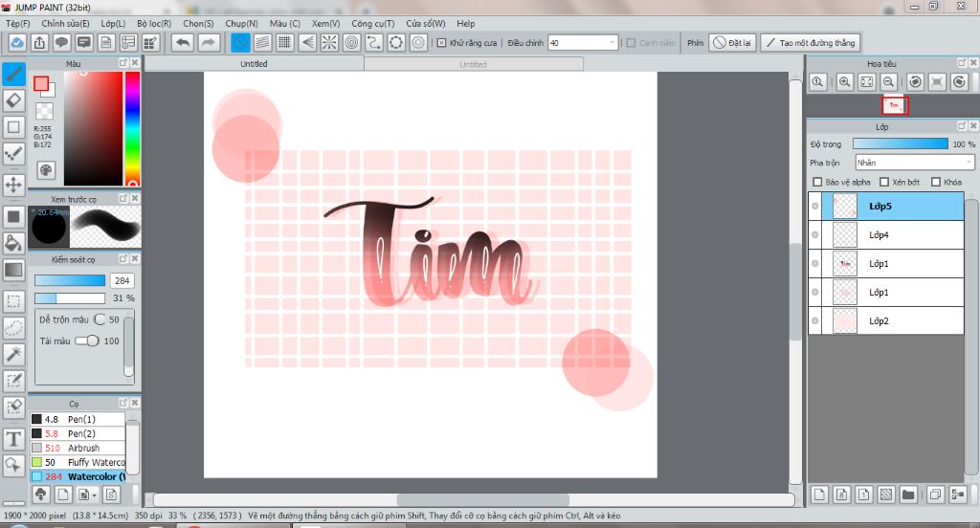Click the rainbow hue bar
The image size is (980, 528).
(132, 128)
